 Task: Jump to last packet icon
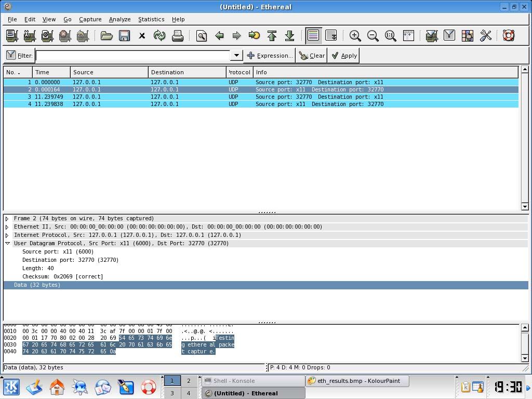pyautogui.click(x=289, y=36)
